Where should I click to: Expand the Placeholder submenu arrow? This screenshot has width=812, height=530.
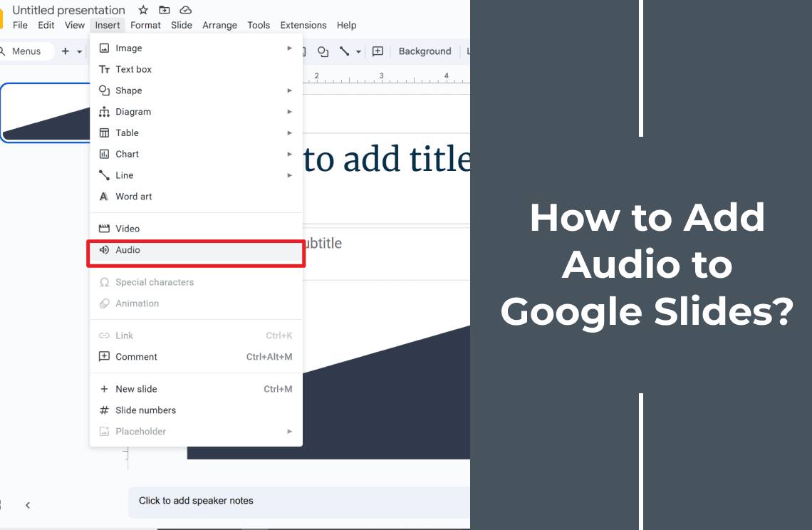[289, 432]
